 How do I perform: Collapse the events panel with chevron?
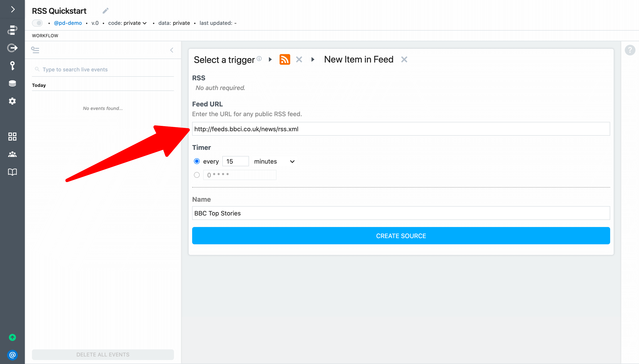click(172, 50)
